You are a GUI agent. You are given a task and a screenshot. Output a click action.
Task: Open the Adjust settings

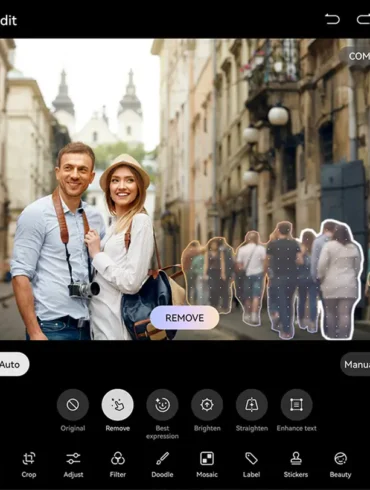coord(73,465)
